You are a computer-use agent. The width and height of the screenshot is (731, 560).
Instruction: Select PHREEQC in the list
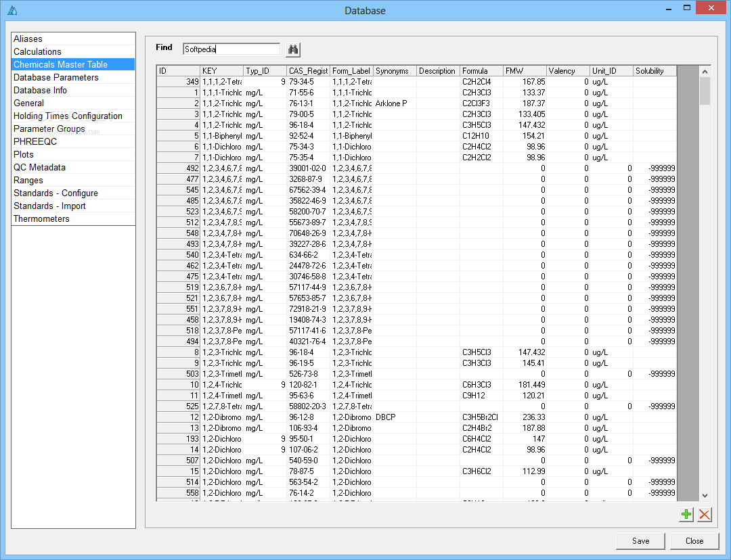point(73,141)
